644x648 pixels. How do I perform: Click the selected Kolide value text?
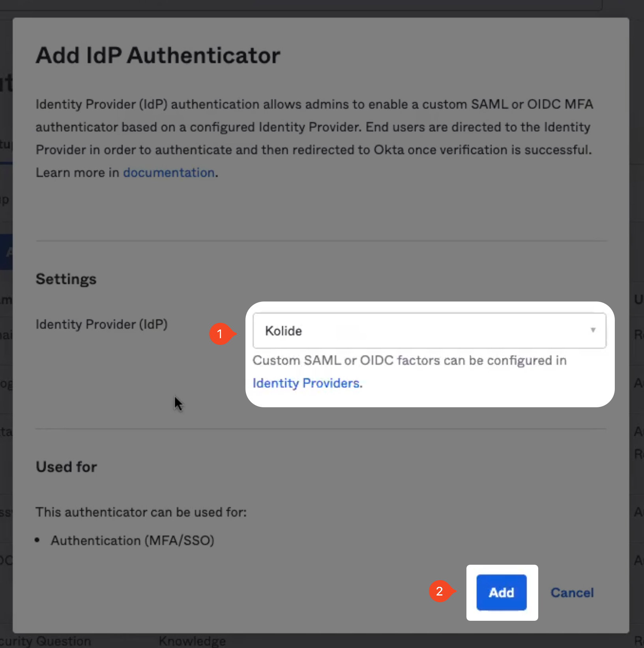pyautogui.click(x=283, y=331)
